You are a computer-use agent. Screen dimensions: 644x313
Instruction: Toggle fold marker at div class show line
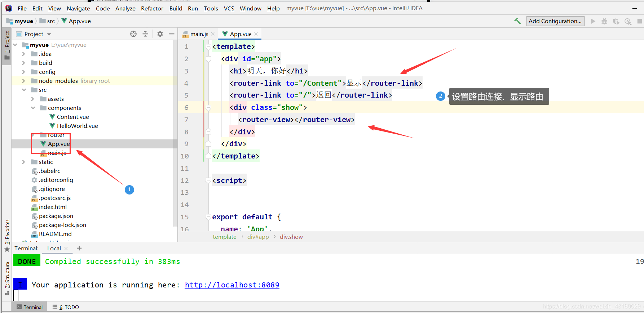click(x=208, y=107)
